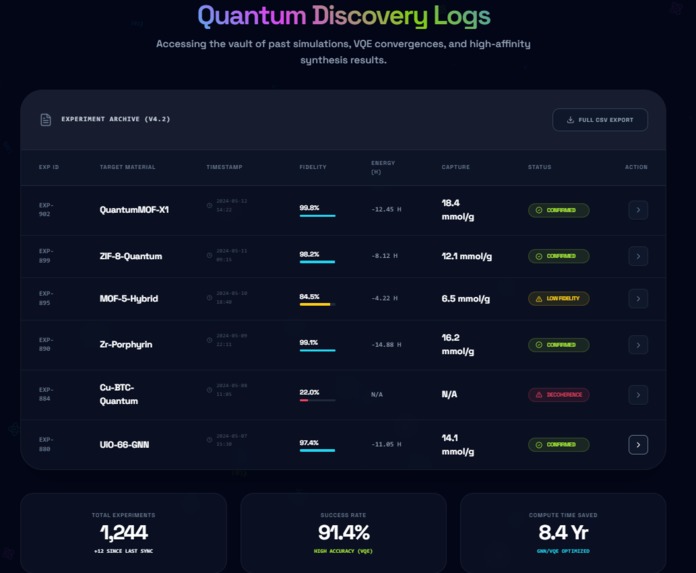Viewport: 696px width, 573px height.
Task: Click capture value 6.5 mmol/g
Action: [466, 299]
